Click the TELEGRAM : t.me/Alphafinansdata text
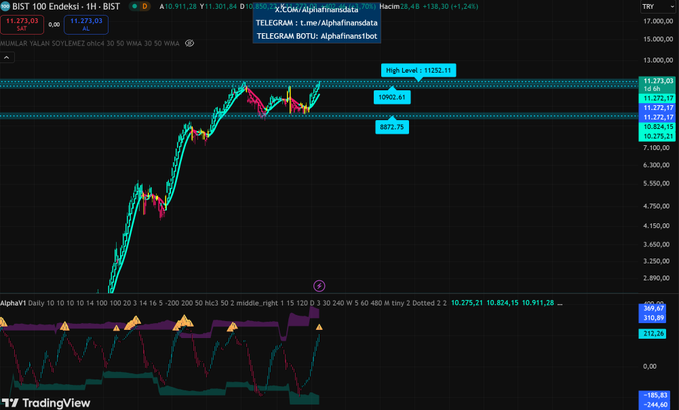 [x=317, y=23]
